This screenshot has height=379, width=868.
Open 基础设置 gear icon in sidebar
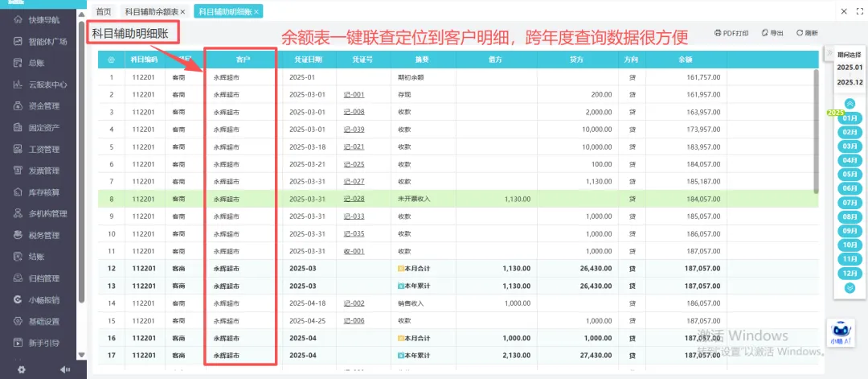(x=18, y=321)
